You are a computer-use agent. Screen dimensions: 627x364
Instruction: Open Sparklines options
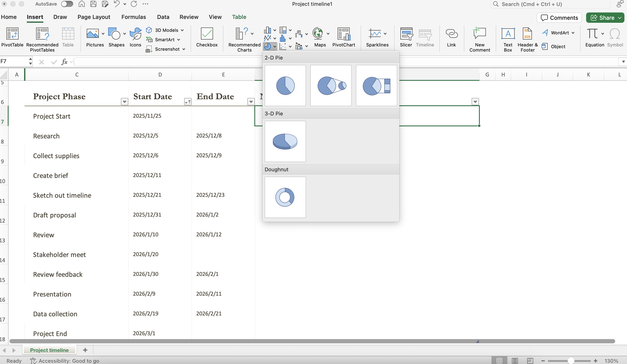(377, 37)
